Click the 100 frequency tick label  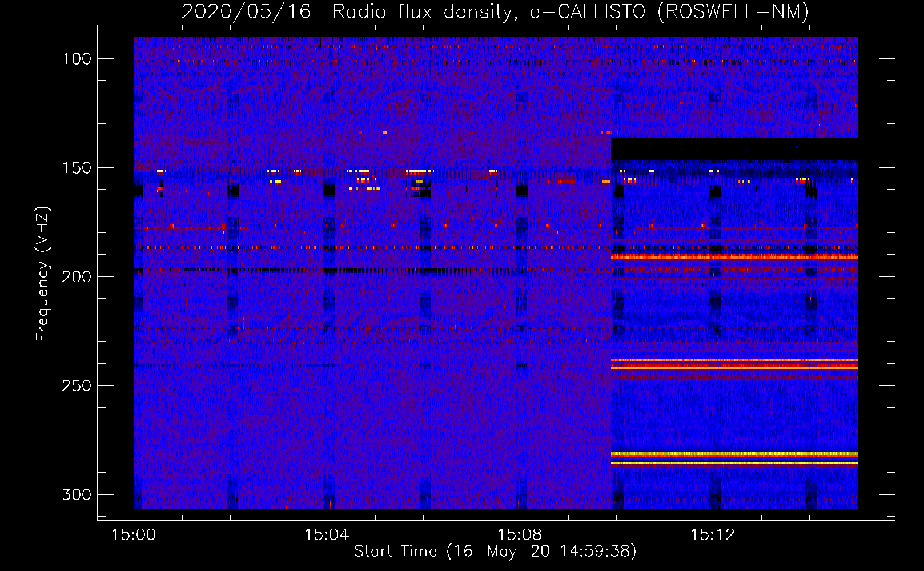coord(77,59)
